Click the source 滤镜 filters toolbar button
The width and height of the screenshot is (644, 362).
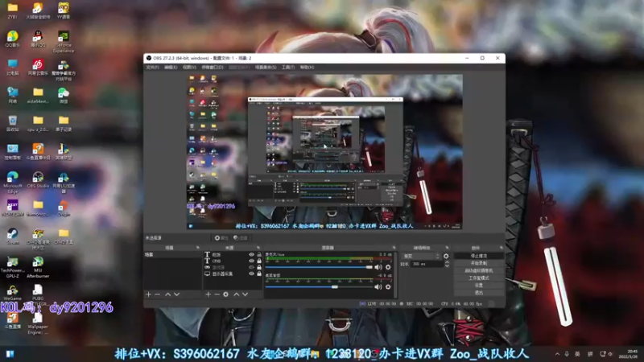point(240,238)
